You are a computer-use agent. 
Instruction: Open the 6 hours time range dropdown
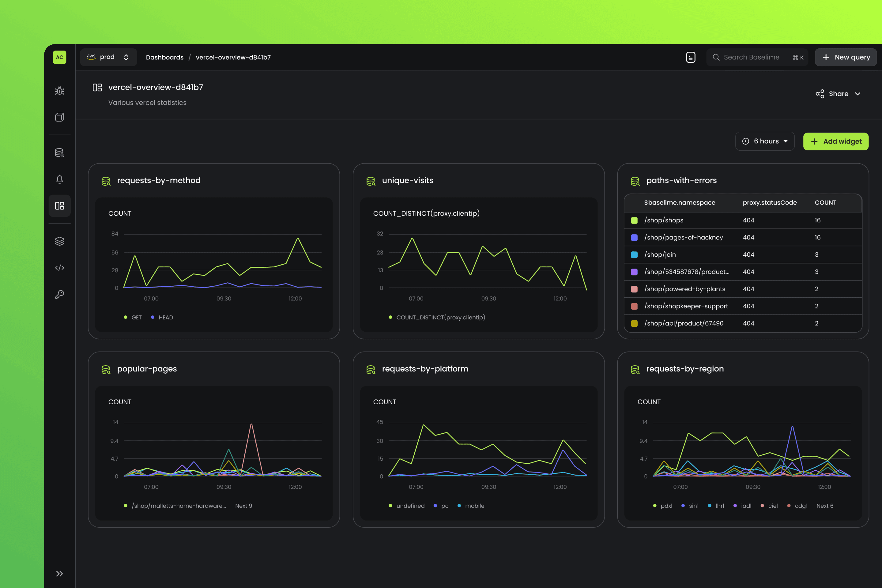(765, 141)
